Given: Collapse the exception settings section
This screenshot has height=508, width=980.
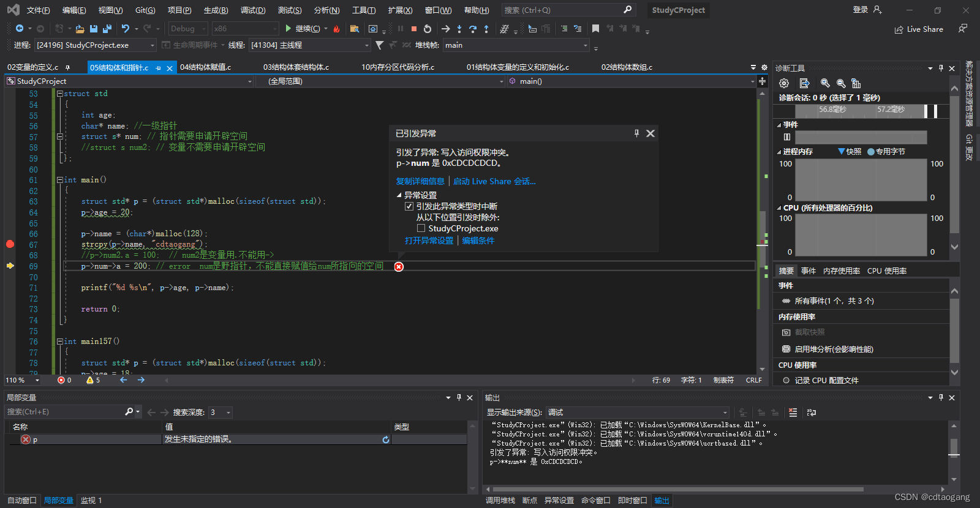Looking at the screenshot, I should (399, 195).
